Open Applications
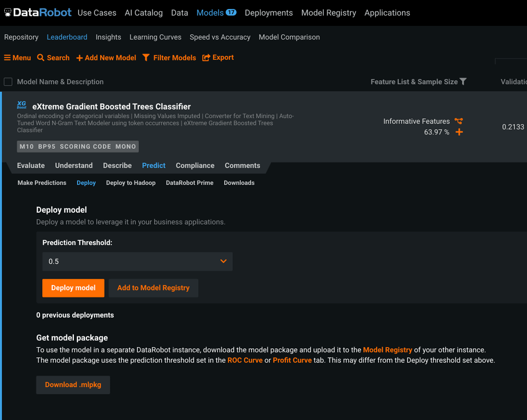The height and width of the screenshot is (420, 527). coord(387,13)
